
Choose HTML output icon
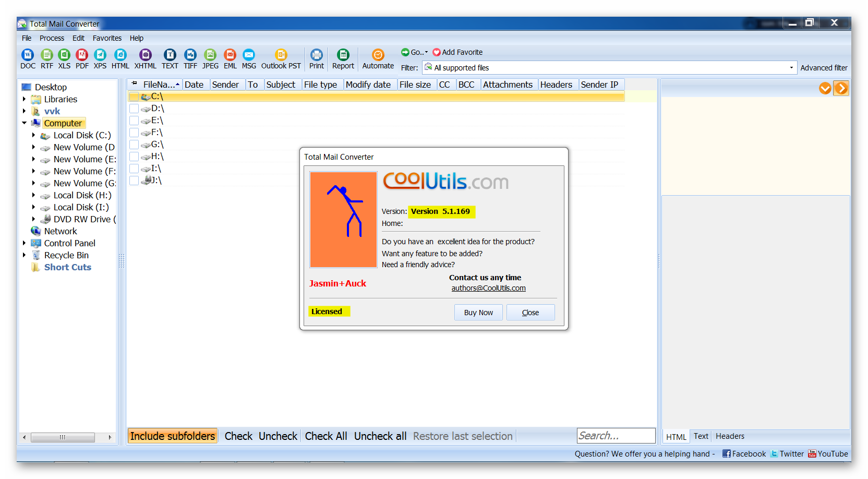tap(120, 58)
